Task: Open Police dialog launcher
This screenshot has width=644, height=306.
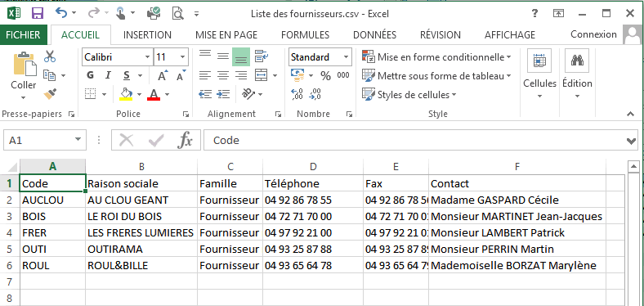Action: click(186, 114)
